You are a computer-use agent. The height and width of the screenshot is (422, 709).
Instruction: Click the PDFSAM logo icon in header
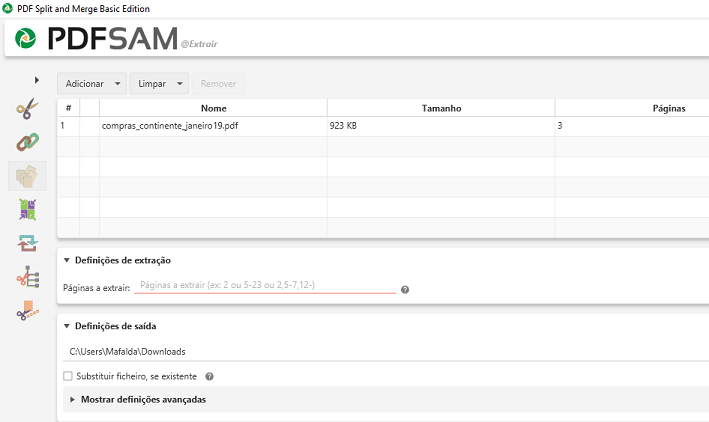25,38
